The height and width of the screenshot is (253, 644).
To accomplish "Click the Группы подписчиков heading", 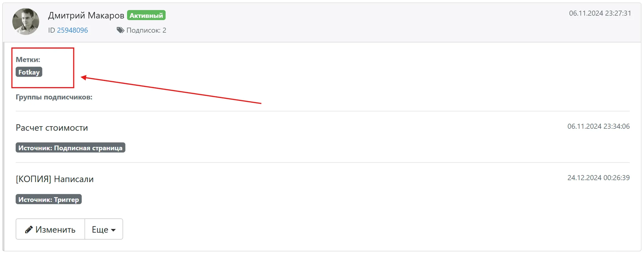I will click(54, 97).
